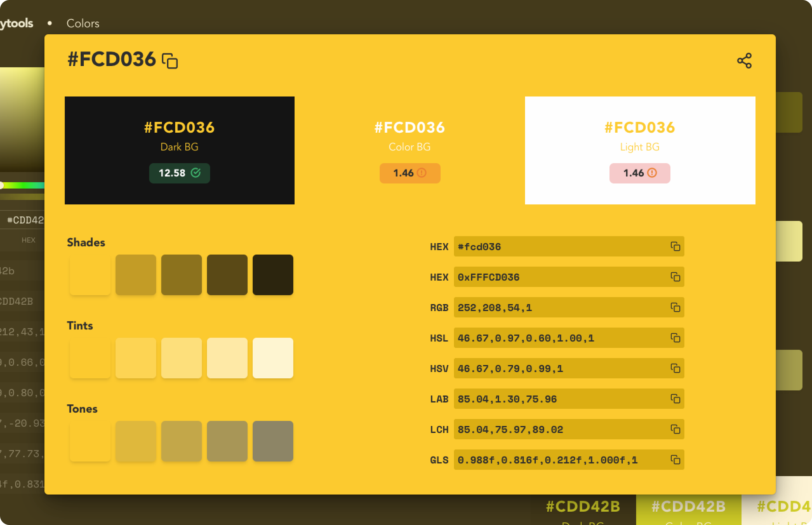Click the RGB value field
This screenshot has width=812, height=525.
[x=569, y=307]
